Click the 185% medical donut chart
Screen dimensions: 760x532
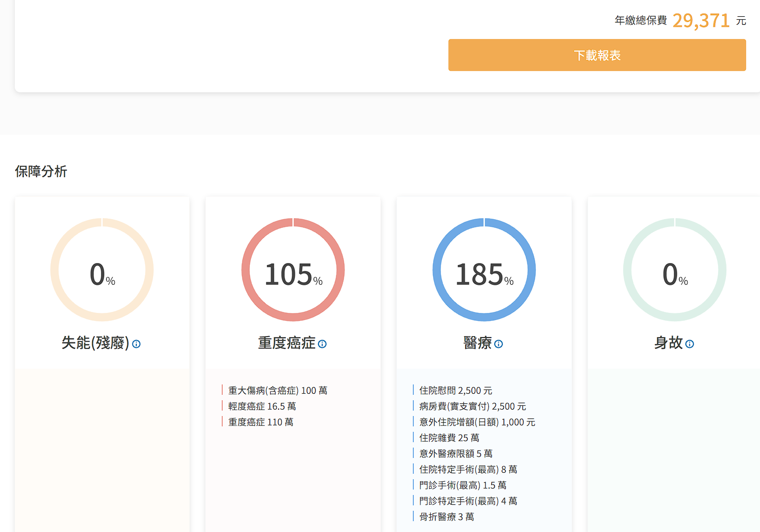484,270
